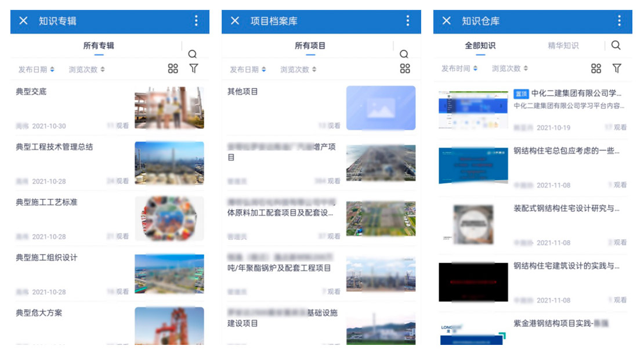This screenshot has height=360, width=644.
Task: Open more options menu in 知识专辑 header
Action: (x=196, y=21)
